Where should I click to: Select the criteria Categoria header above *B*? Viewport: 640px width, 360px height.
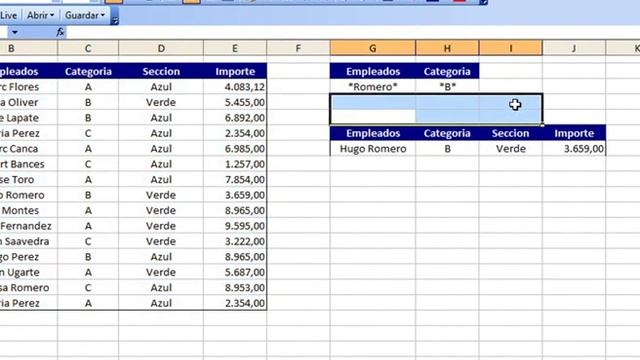447,71
